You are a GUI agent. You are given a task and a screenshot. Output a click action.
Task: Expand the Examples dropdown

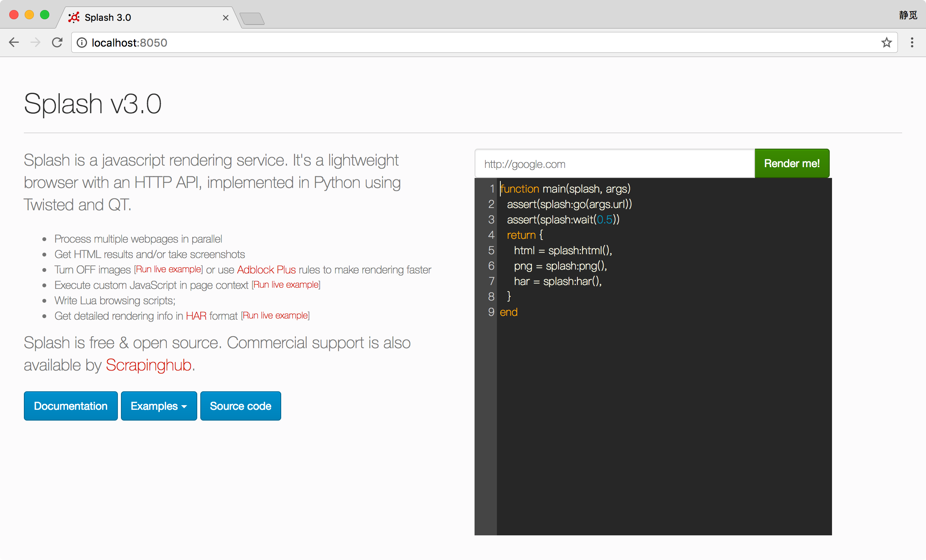[159, 406]
